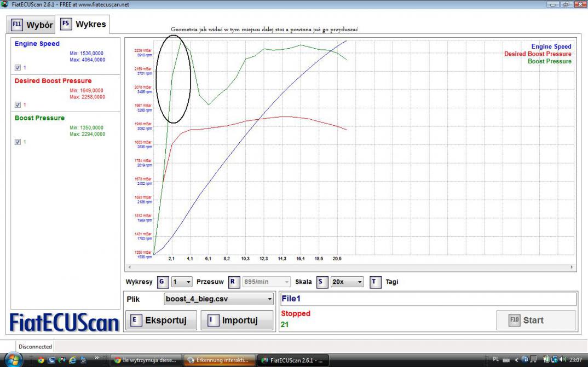
Task: Click the Importuj button
Action: (237, 321)
